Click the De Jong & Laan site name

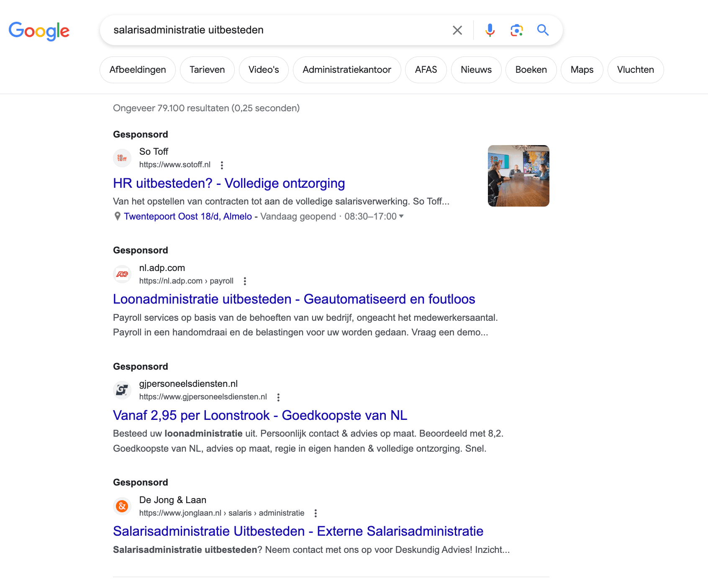[172, 500]
